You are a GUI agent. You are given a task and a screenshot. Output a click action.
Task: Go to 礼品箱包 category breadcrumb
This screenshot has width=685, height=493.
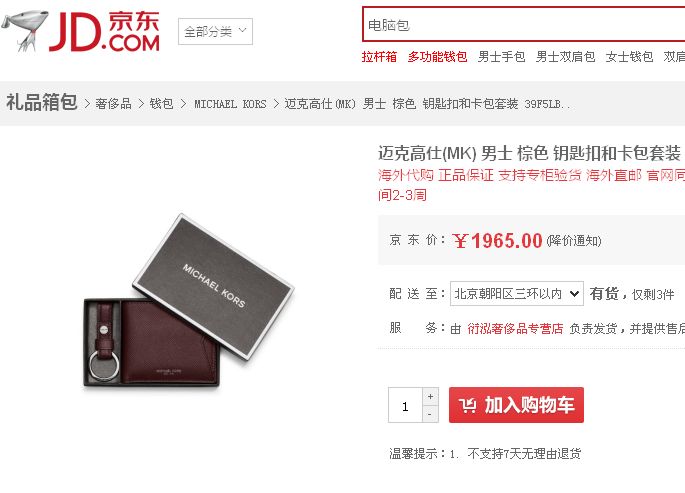(42, 103)
